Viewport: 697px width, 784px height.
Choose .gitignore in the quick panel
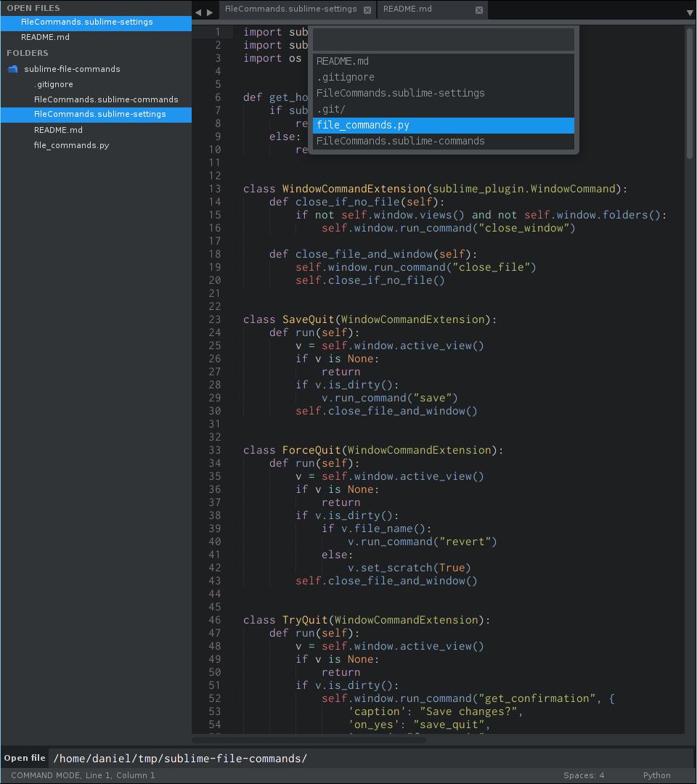click(x=444, y=77)
